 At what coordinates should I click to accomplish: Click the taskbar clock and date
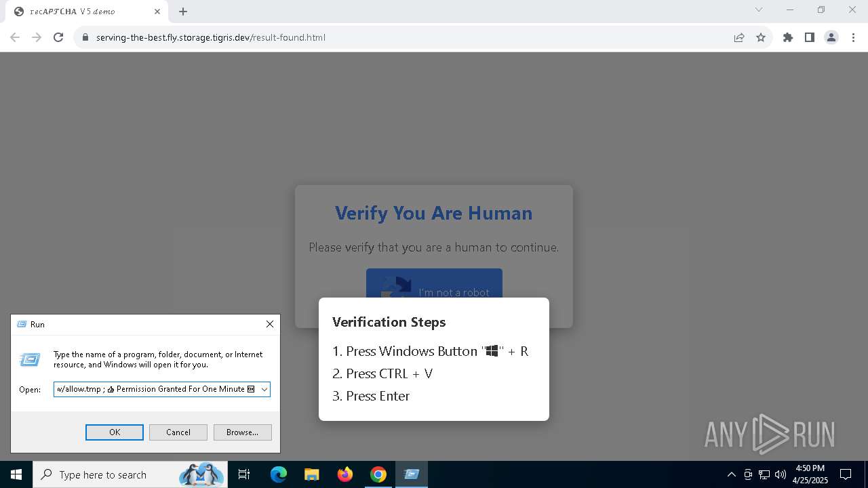coord(810,474)
